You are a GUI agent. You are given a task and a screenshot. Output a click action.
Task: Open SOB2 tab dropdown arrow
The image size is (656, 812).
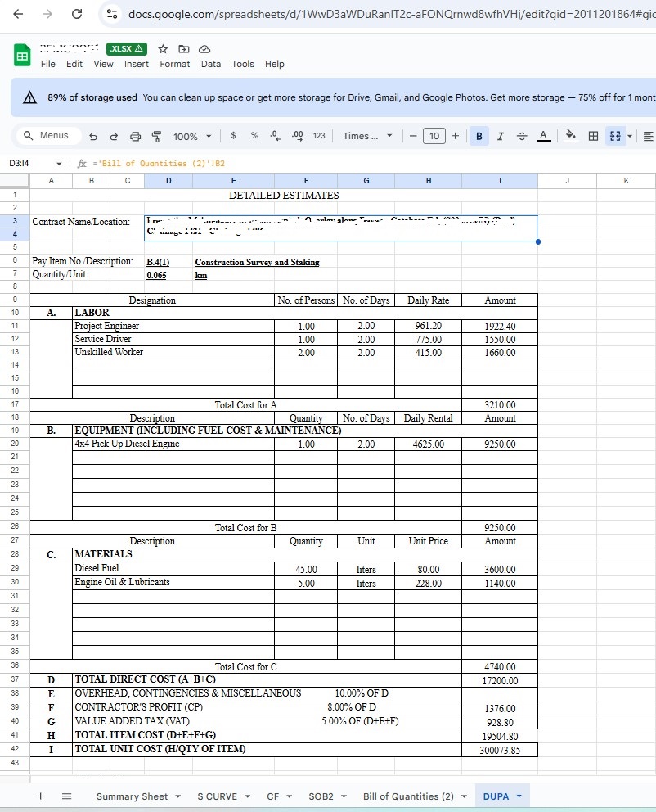[x=344, y=796]
